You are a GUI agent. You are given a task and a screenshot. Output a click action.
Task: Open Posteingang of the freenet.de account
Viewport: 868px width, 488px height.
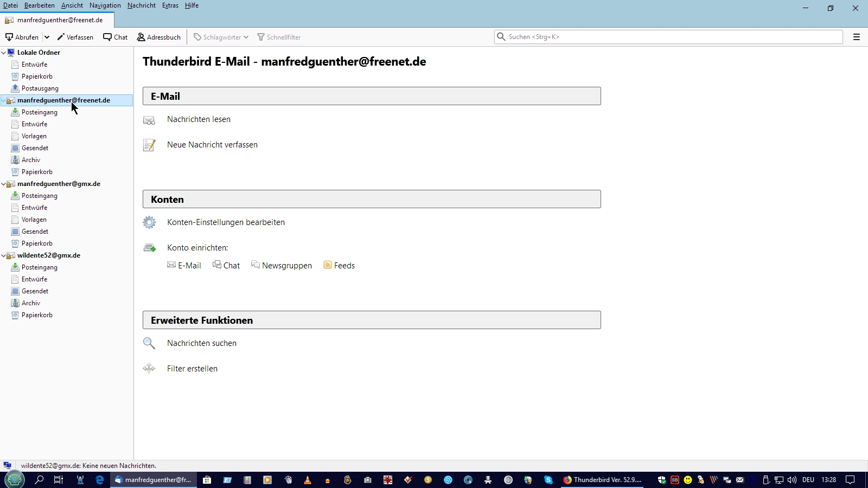click(39, 112)
